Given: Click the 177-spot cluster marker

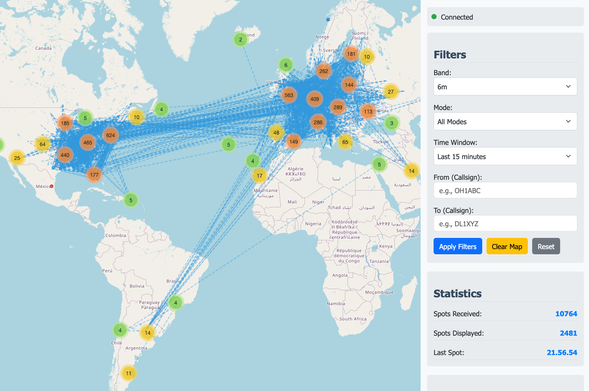Looking at the screenshot, I should coord(94,175).
